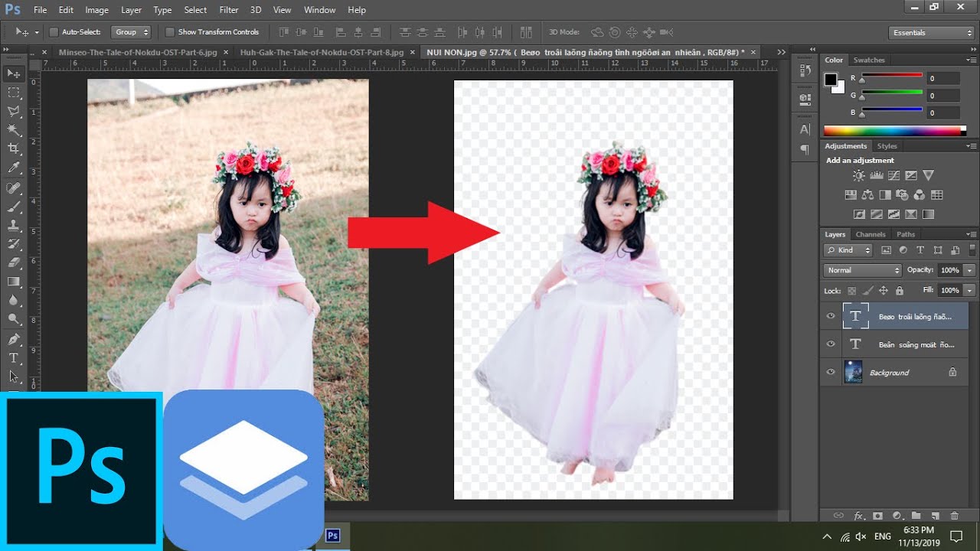Viewport: 980px width, 551px height.
Task: Hide the 'Beøo troâi' text layer
Action: point(831,316)
